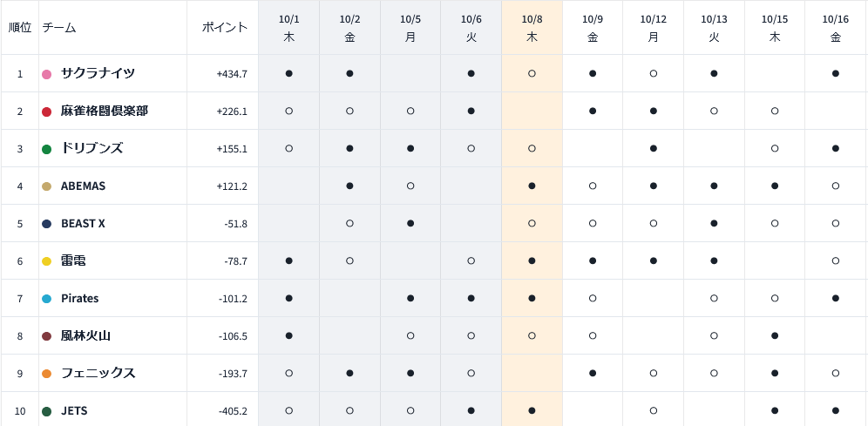The width and height of the screenshot is (868, 426).
Task: Click BEAST X filled marker on 10/13
Action: [714, 224]
